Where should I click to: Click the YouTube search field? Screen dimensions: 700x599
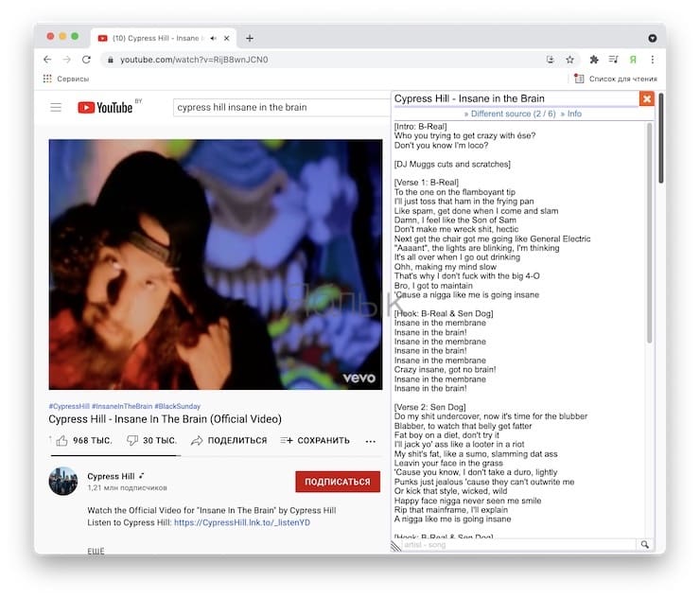click(x=281, y=107)
